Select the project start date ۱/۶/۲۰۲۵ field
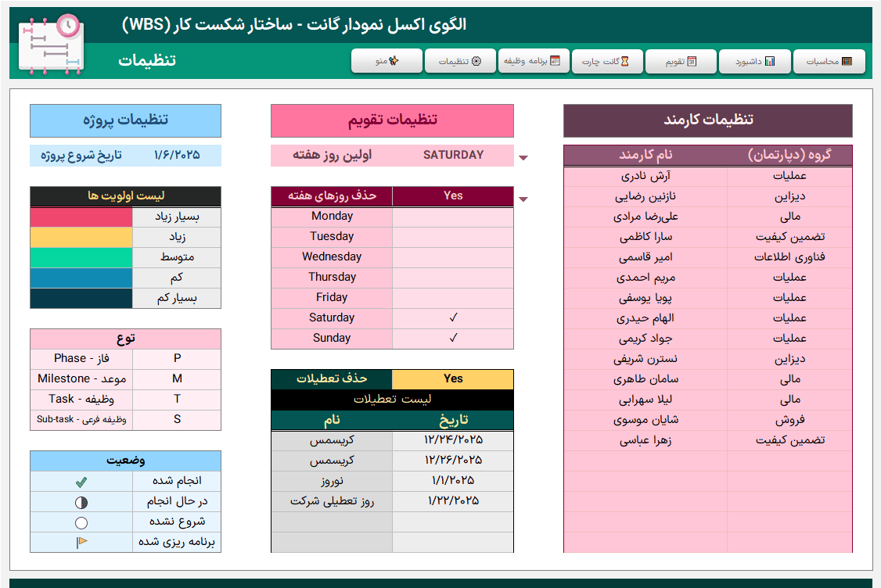The image size is (881, 588). (x=177, y=155)
